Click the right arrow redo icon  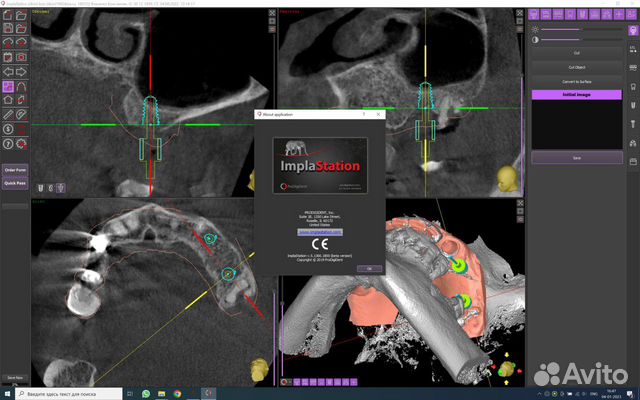point(22,72)
